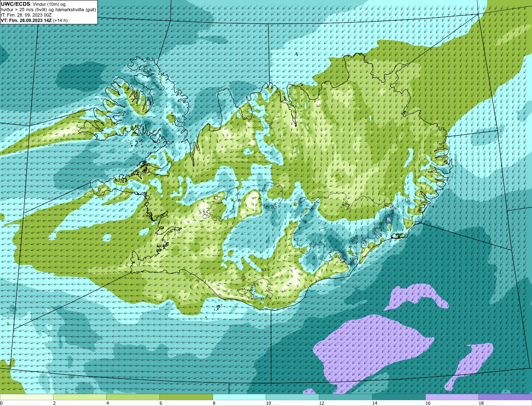Click the legend number '14'

tap(375, 403)
